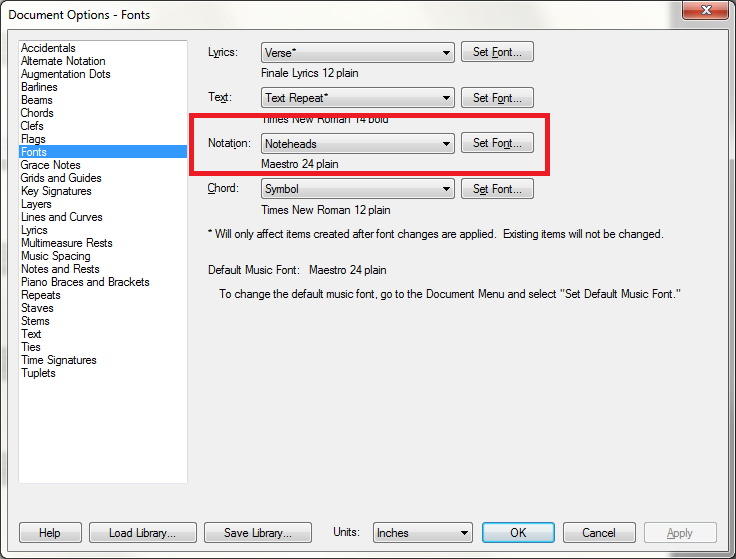736x559 pixels.
Task: Click the Load Library button
Action: click(x=142, y=533)
